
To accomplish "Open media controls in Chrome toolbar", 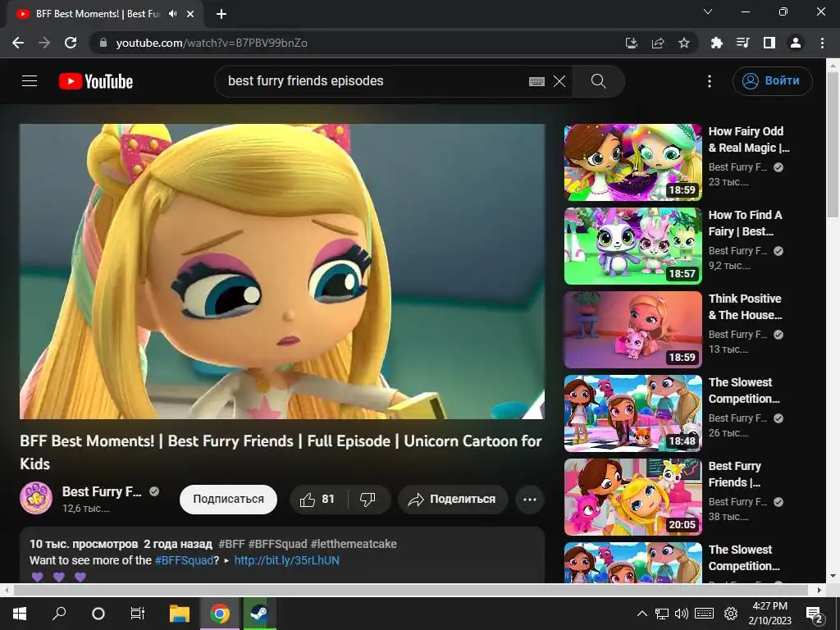I will 743,43.
